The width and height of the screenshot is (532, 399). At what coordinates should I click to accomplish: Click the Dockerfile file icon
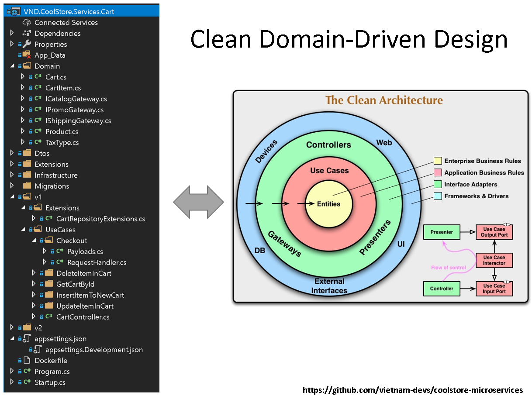[x=26, y=361]
